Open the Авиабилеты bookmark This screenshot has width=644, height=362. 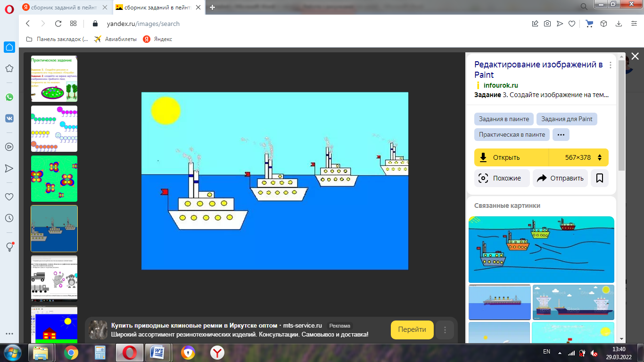point(116,39)
